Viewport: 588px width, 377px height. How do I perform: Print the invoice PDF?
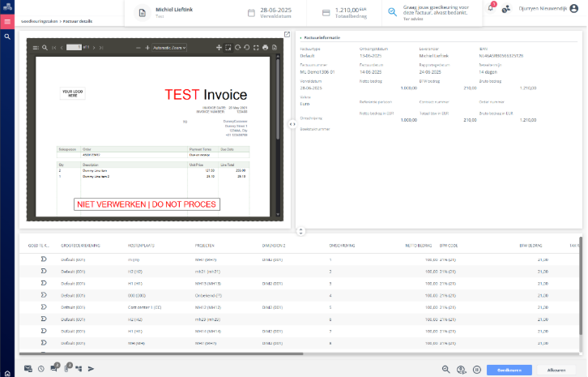point(265,47)
